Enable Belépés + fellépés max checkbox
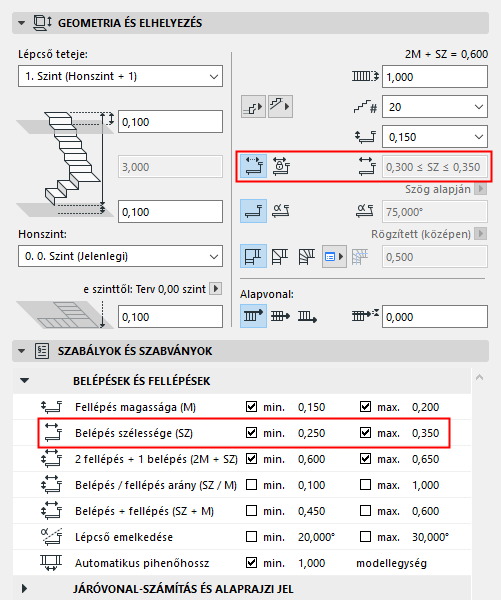501x600 pixels. coord(366,511)
